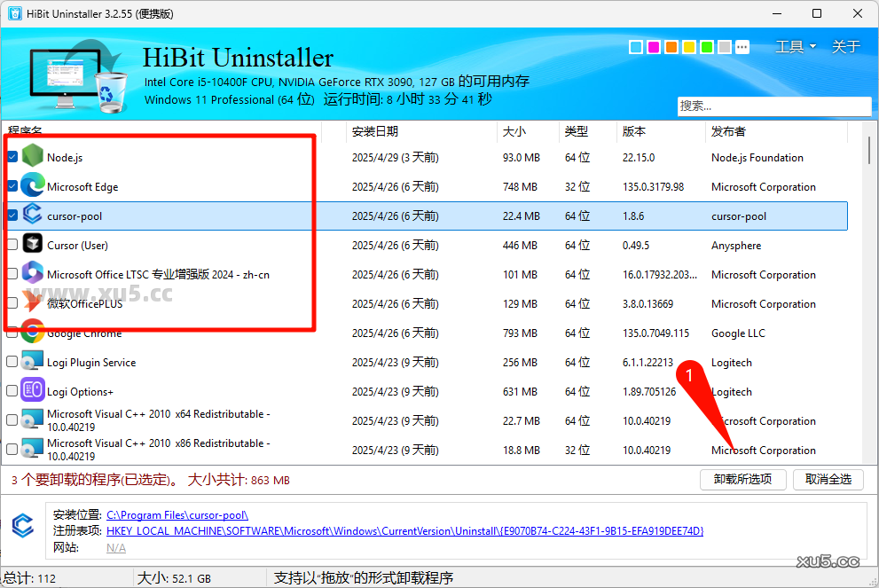Check the Google Chrome checkbox
Viewport: 879px width, 588px height.
pos(11,333)
